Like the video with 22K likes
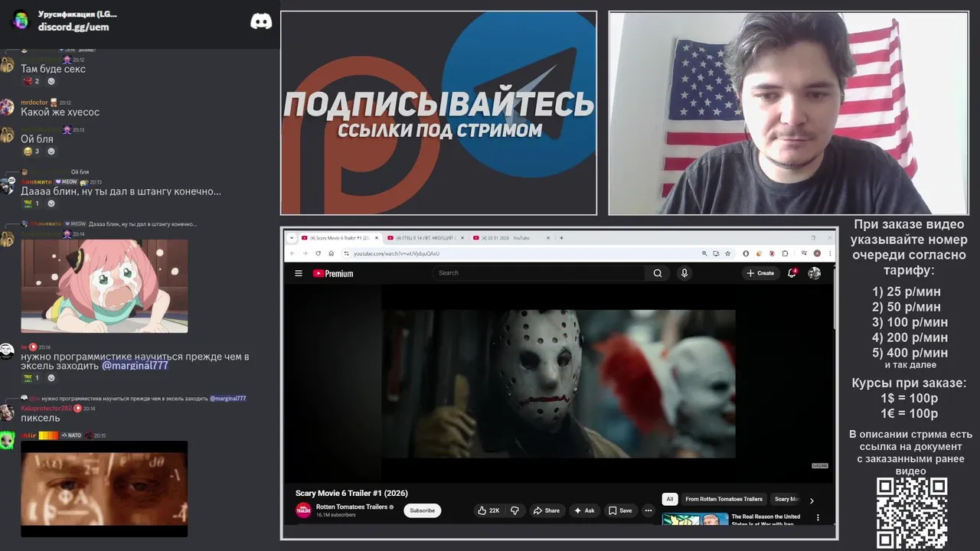The width and height of the screenshot is (980, 551). tap(488, 510)
